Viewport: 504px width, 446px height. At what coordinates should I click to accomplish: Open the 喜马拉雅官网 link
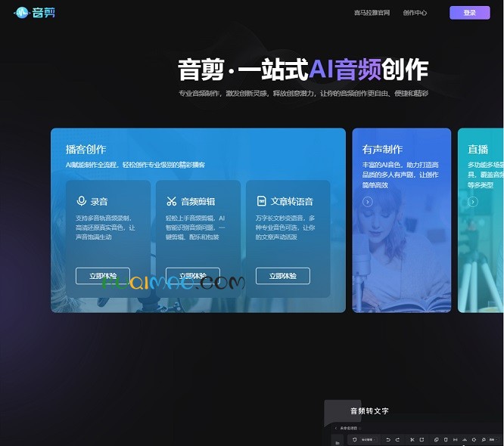coord(372,13)
